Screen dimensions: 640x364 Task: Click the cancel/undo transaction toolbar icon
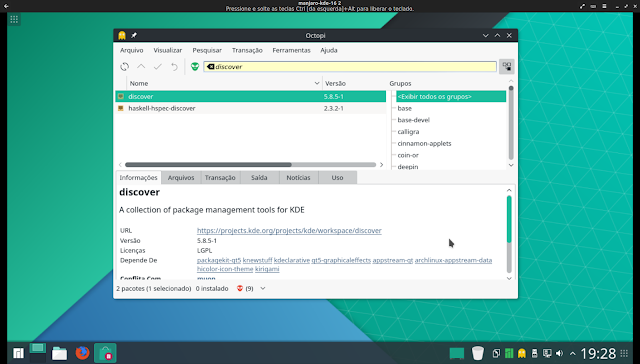pyautogui.click(x=174, y=67)
